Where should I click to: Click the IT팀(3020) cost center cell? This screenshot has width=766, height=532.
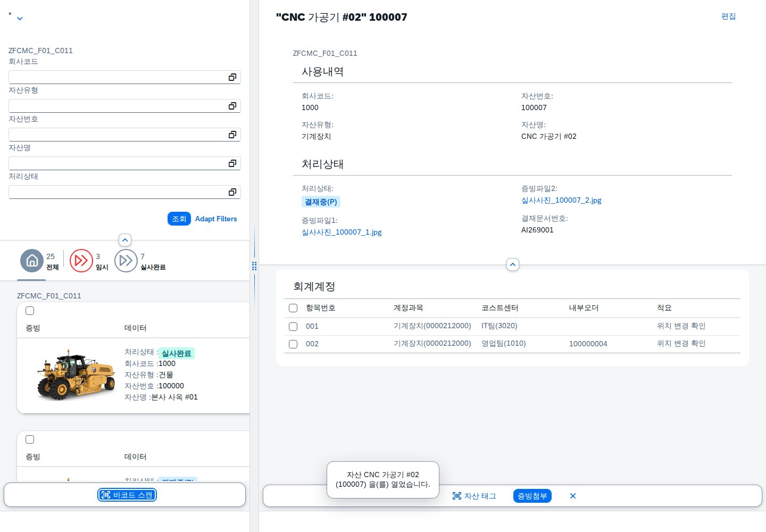[499, 326]
